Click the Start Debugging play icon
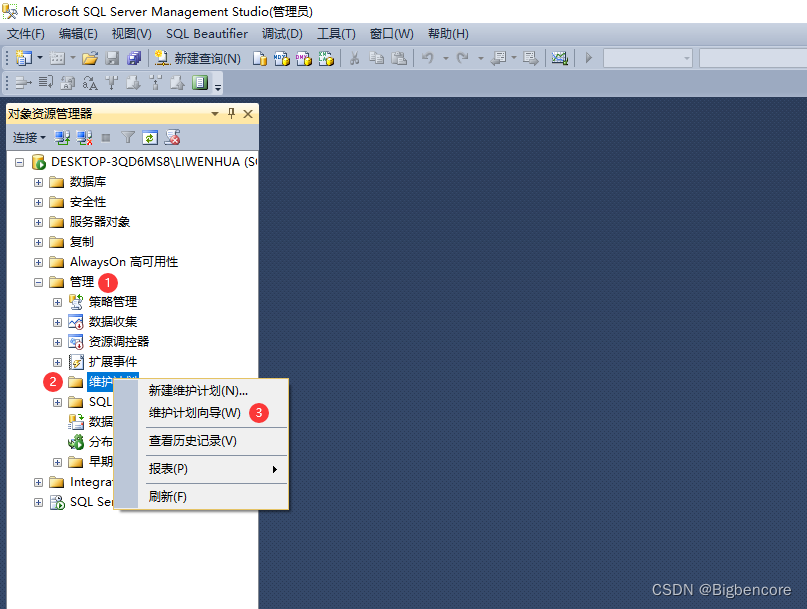The width and height of the screenshot is (807, 609). tap(589, 58)
